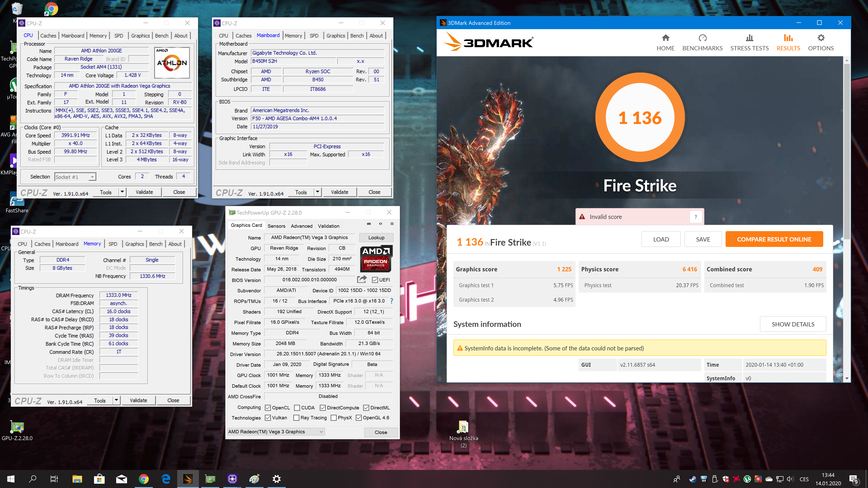Expand Tools arrow in Memory CPU-Z window

[116, 400]
